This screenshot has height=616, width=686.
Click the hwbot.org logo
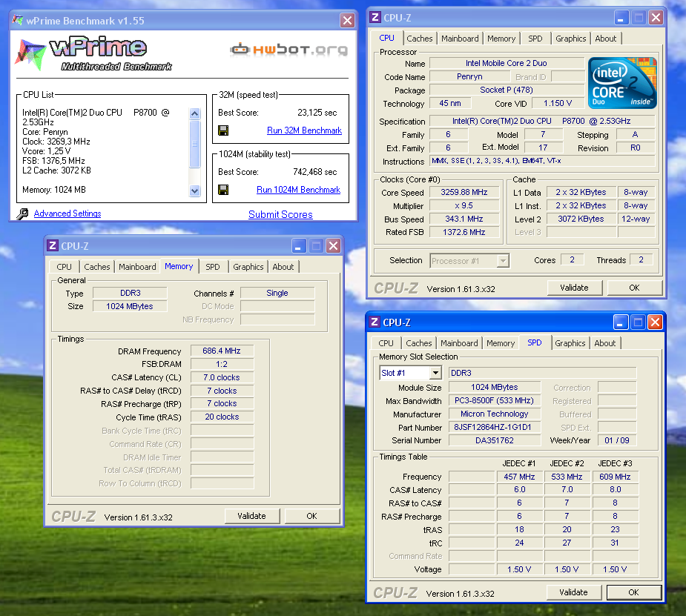[x=288, y=50]
